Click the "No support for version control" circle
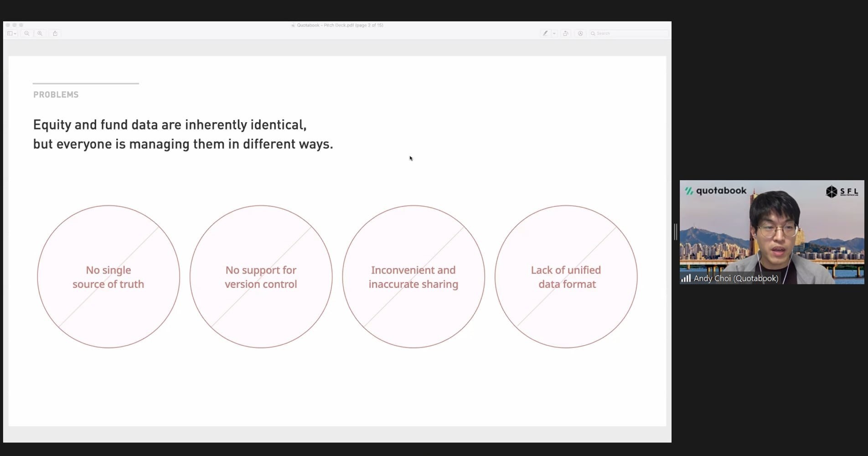 (x=261, y=277)
